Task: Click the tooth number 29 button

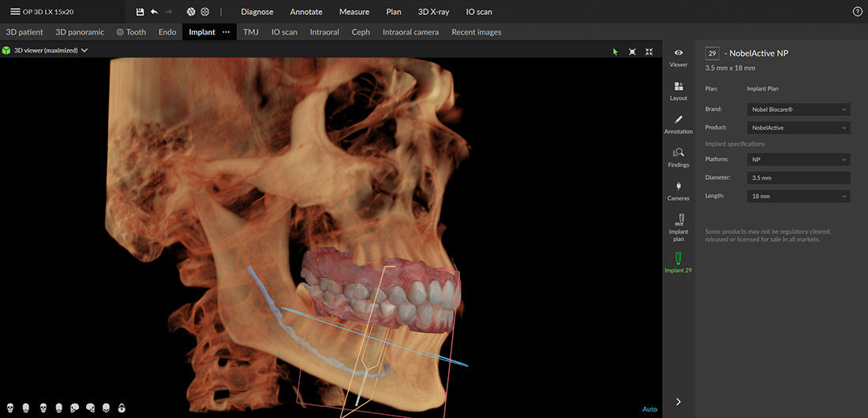Action: (712, 54)
